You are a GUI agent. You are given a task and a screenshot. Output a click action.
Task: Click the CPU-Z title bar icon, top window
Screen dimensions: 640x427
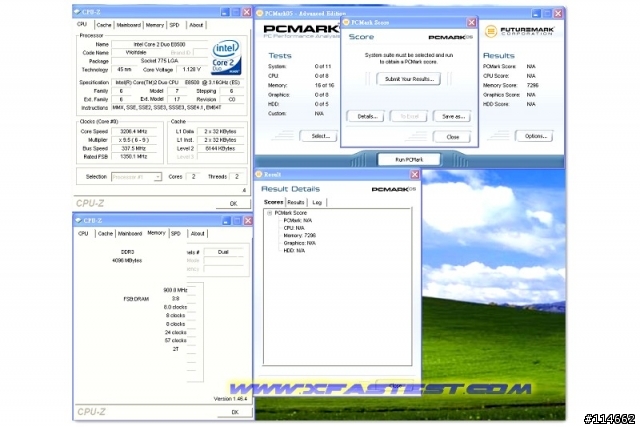click(x=78, y=12)
